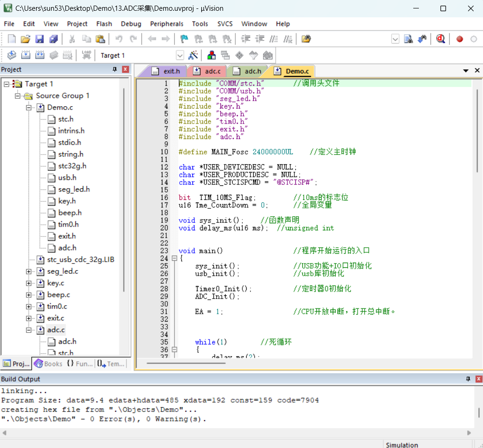Click the Manage Project Items colored blocks icon
The width and height of the screenshot is (483, 448).
(212, 55)
